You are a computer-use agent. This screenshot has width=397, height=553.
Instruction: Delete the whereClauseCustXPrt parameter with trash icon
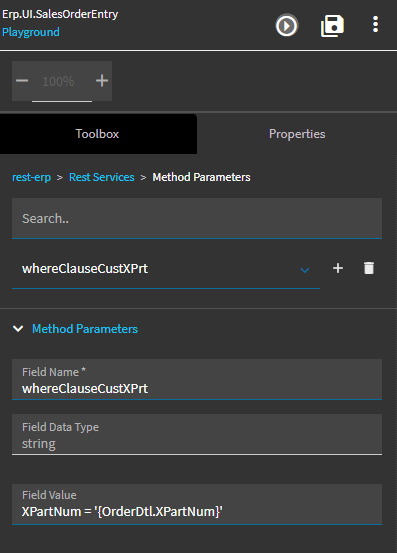coord(369,268)
